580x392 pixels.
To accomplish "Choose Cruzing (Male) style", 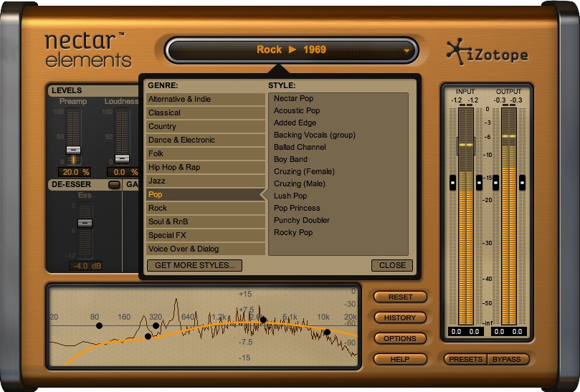I will click(x=299, y=183).
